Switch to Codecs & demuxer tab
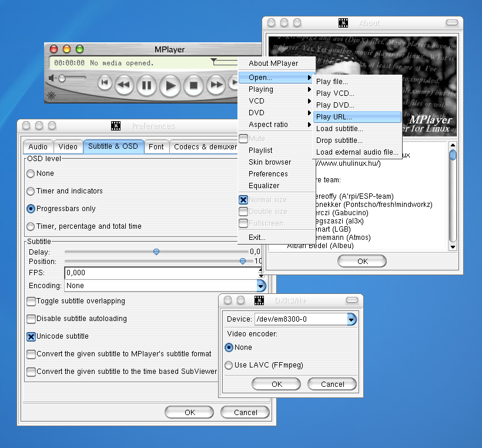482x448 pixels. click(204, 147)
